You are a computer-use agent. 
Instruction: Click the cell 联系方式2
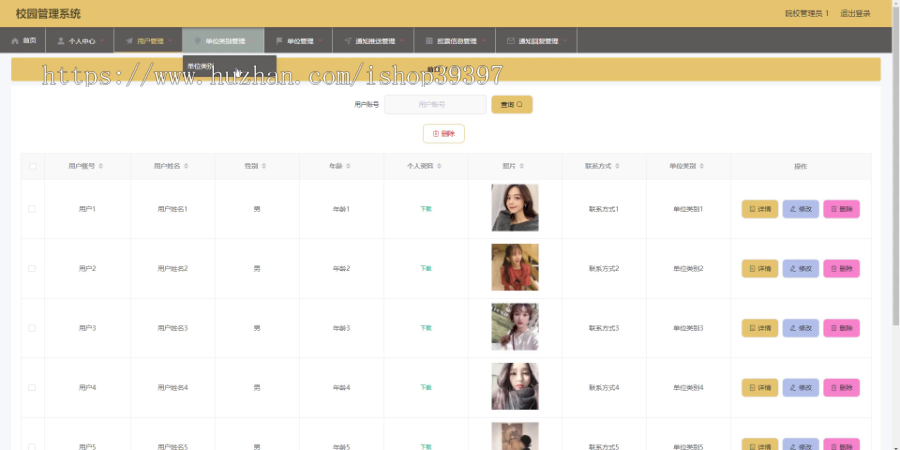tap(604, 269)
